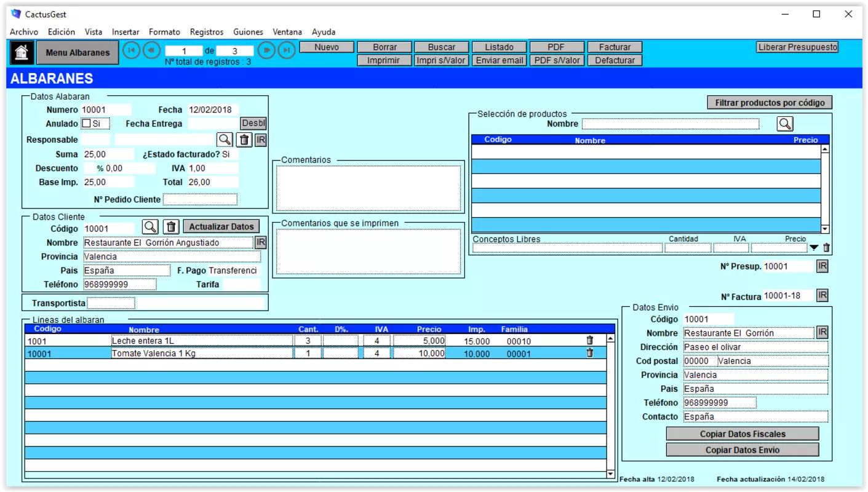Click the Buscar button
Image resolution: width=868 pixels, height=492 pixels.
pos(442,47)
